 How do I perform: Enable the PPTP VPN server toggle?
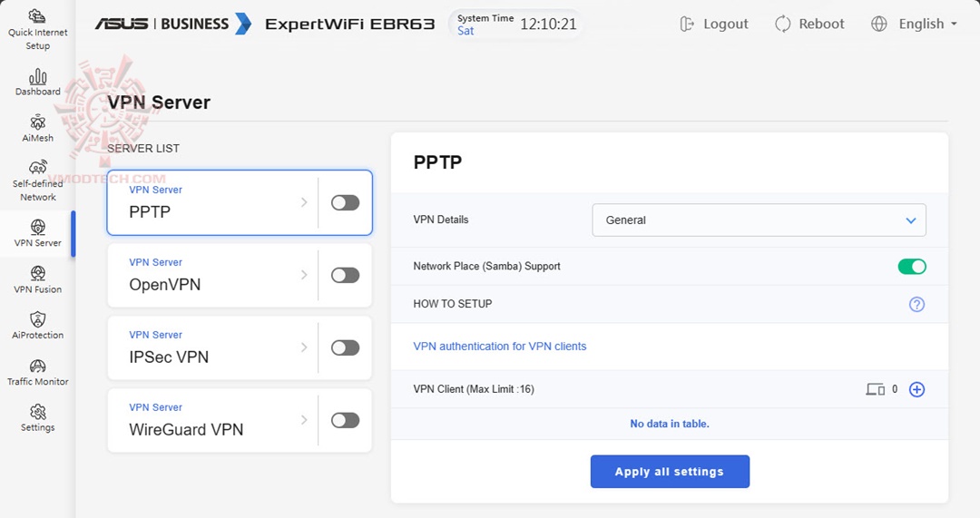coord(345,202)
